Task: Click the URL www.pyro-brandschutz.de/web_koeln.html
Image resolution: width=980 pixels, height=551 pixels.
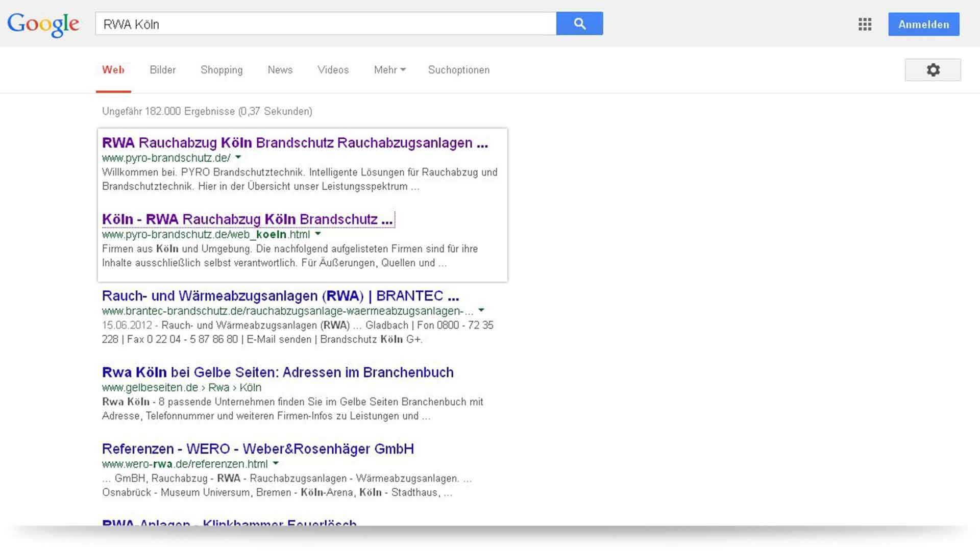Action: coord(206,234)
